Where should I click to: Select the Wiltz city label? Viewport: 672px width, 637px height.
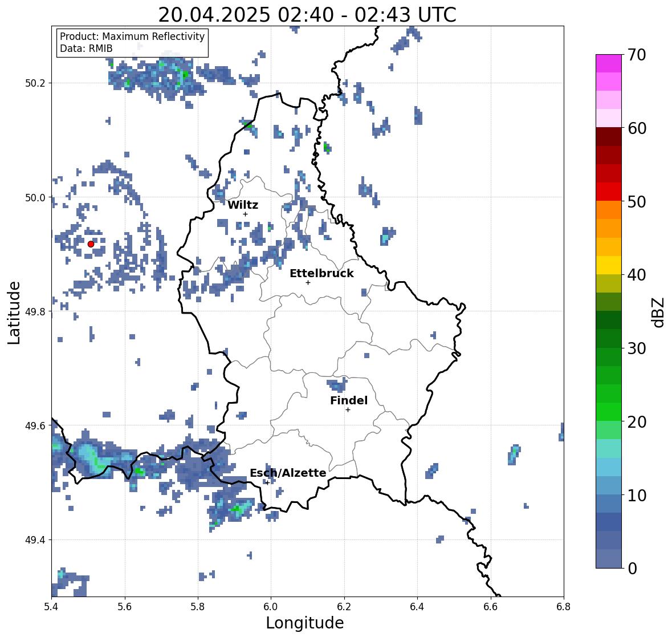click(x=243, y=205)
